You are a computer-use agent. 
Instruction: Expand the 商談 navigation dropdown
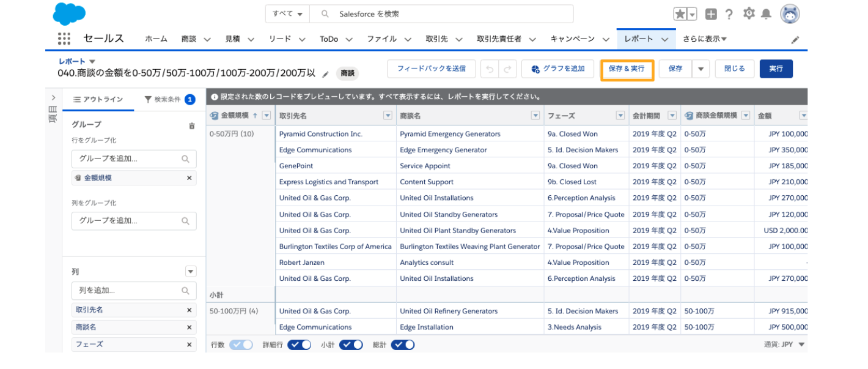207,39
